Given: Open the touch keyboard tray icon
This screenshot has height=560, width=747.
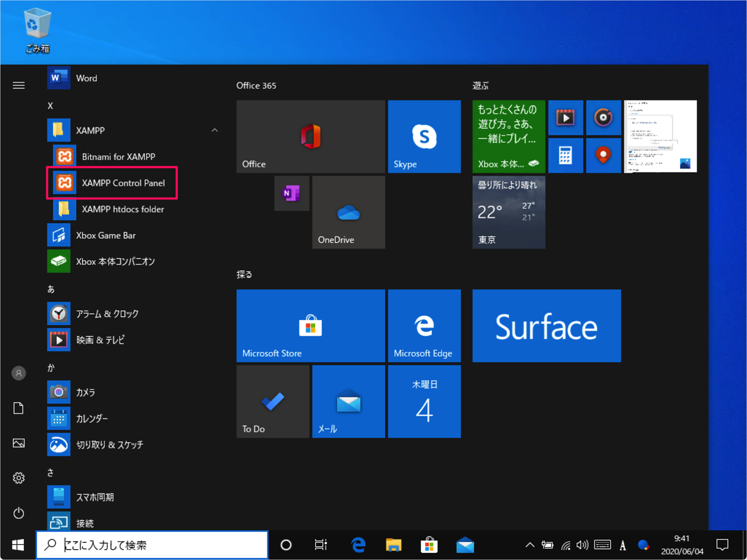Looking at the screenshot, I should click(x=602, y=545).
